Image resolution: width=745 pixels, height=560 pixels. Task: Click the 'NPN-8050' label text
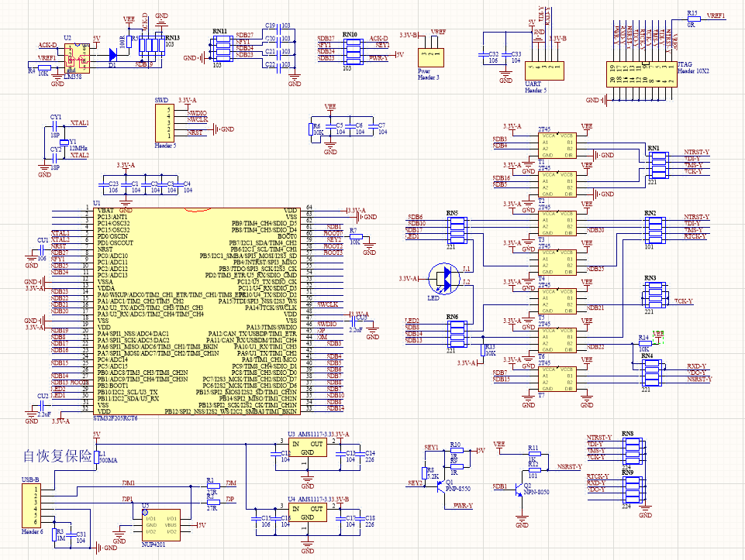coord(536,492)
